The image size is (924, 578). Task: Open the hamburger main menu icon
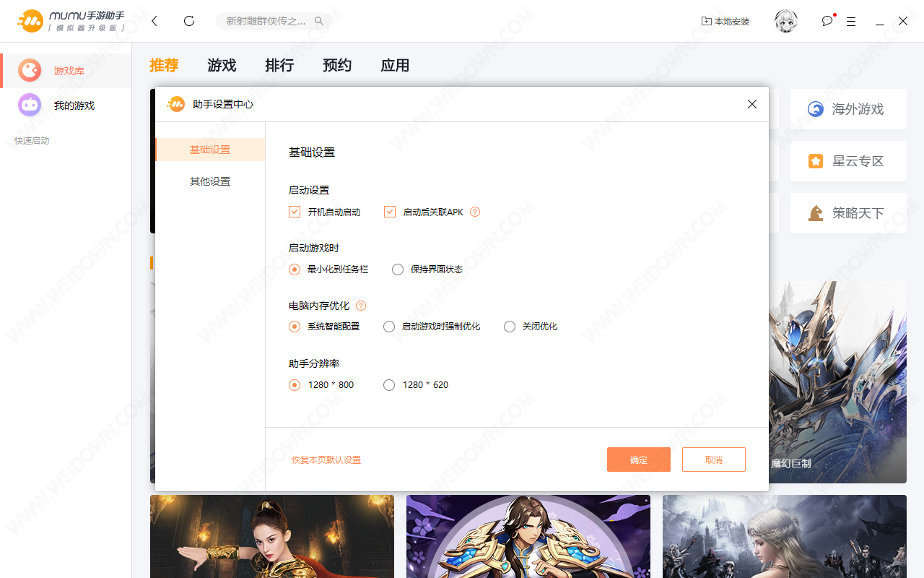tap(851, 21)
